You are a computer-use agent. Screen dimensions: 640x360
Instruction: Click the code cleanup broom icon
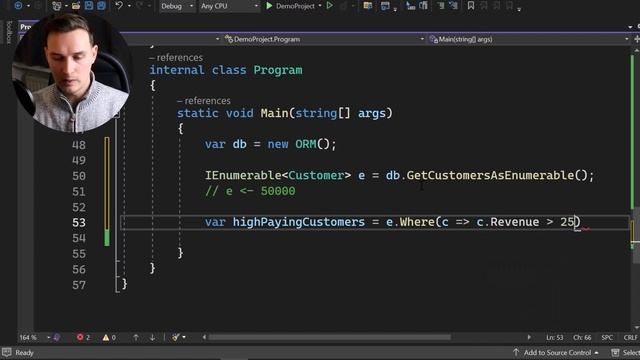(176, 337)
